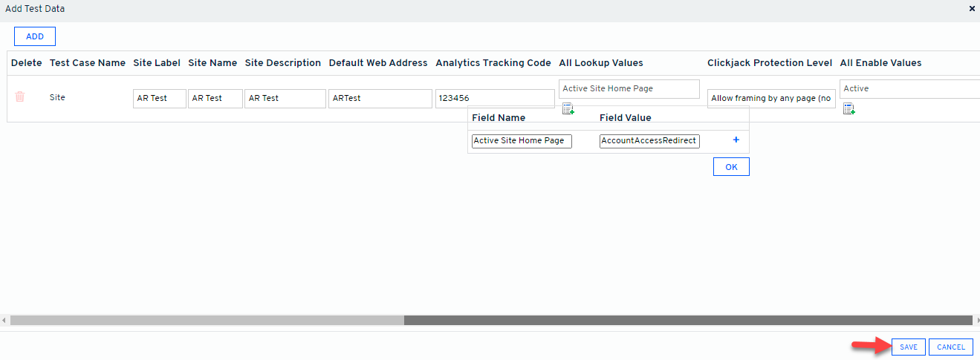Open the Clickjack Protection Level field
The height and width of the screenshot is (360, 980).
coord(770,99)
